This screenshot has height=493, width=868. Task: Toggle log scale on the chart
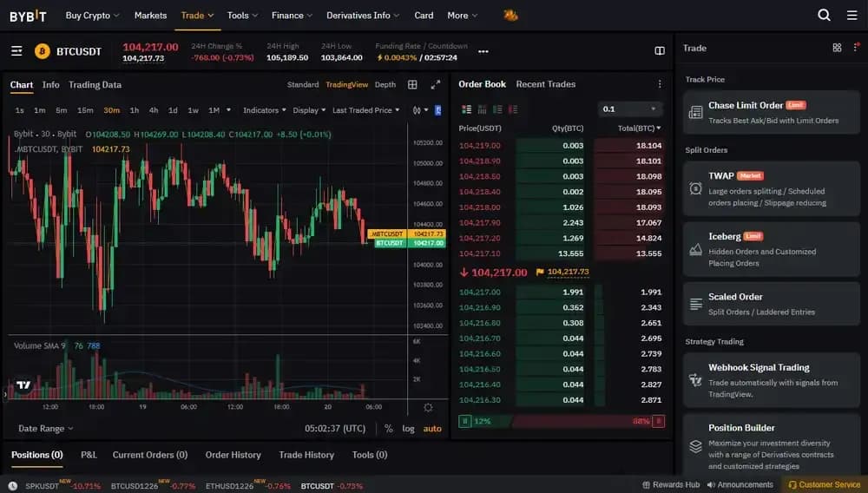pos(408,429)
